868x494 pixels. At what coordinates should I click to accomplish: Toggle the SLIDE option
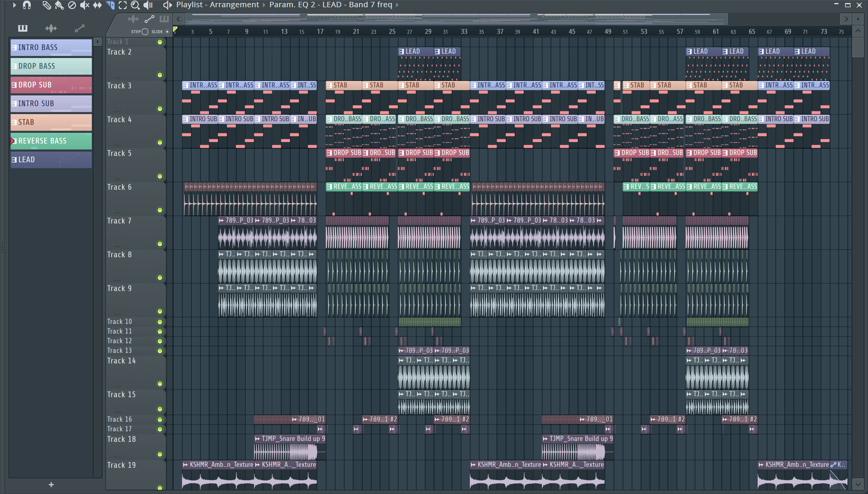[x=167, y=32]
